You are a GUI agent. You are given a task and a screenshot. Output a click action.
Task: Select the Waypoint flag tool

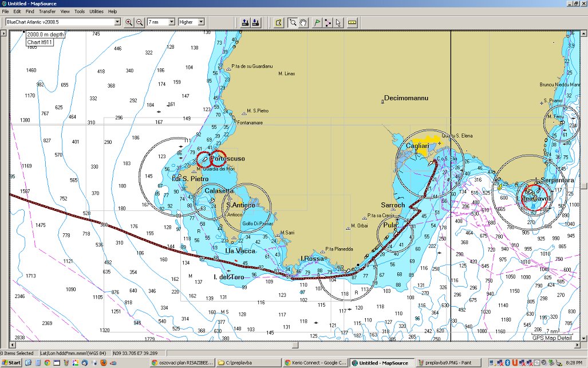(317, 22)
